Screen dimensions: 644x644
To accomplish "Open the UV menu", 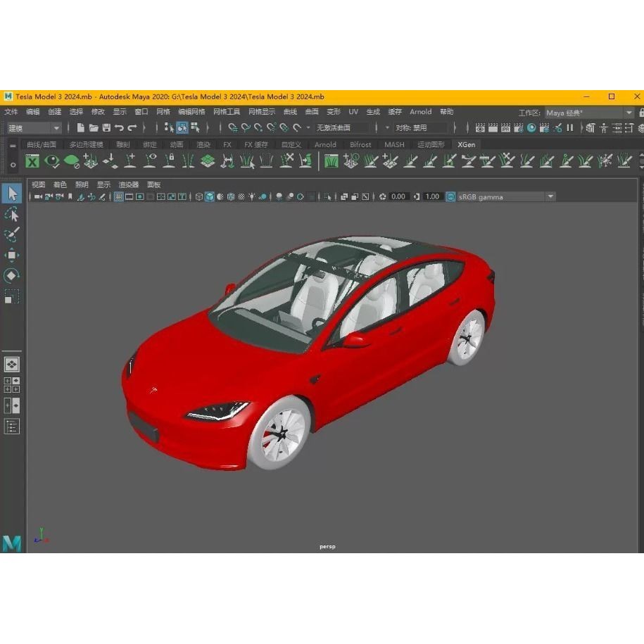I will tap(353, 112).
